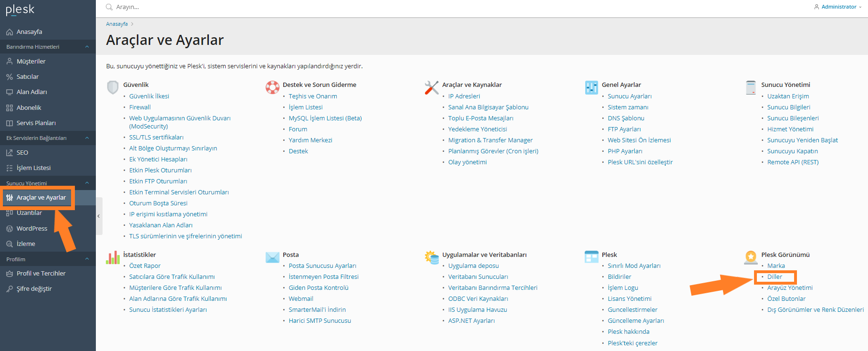Click the İşlem Listesi list icon in sidebar

pyautogui.click(x=10, y=168)
